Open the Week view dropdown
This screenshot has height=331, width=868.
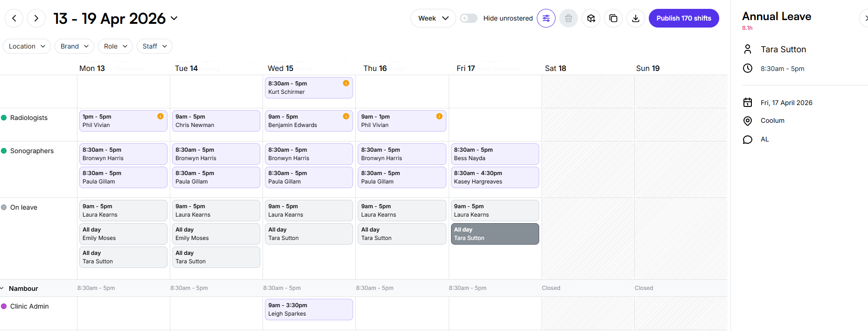[x=433, y=18]
